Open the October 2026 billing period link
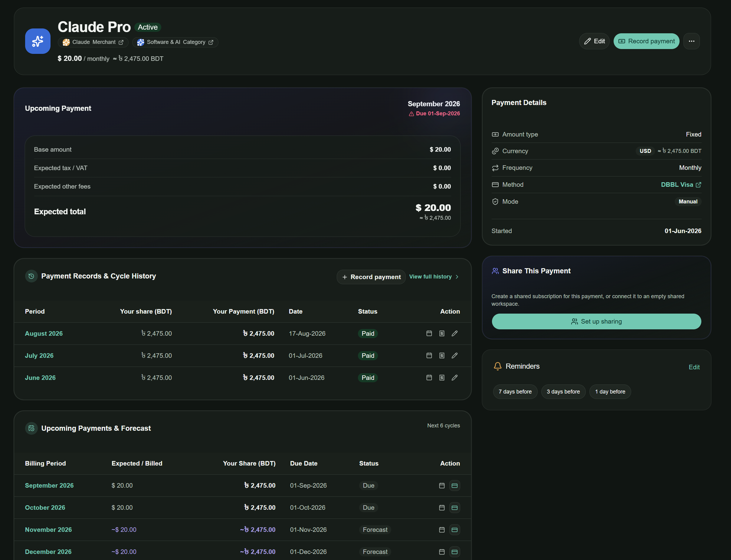 pyautogui.click(x=45, y=507)
